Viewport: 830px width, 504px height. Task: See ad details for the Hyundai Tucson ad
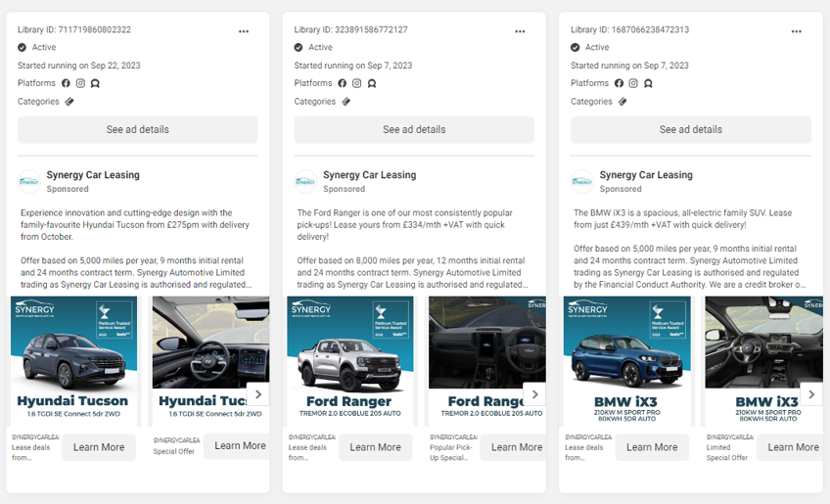point(138,130)
